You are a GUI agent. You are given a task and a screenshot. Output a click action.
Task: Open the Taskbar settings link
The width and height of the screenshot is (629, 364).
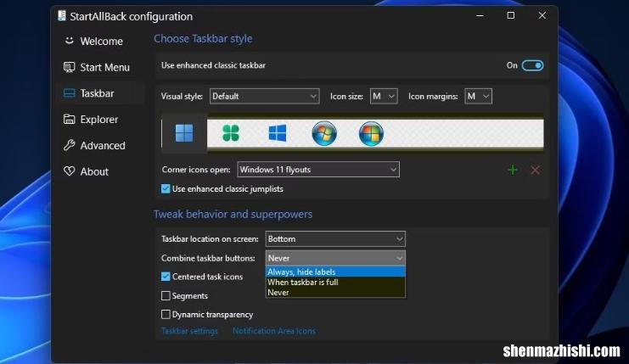[x=189, y=331]
